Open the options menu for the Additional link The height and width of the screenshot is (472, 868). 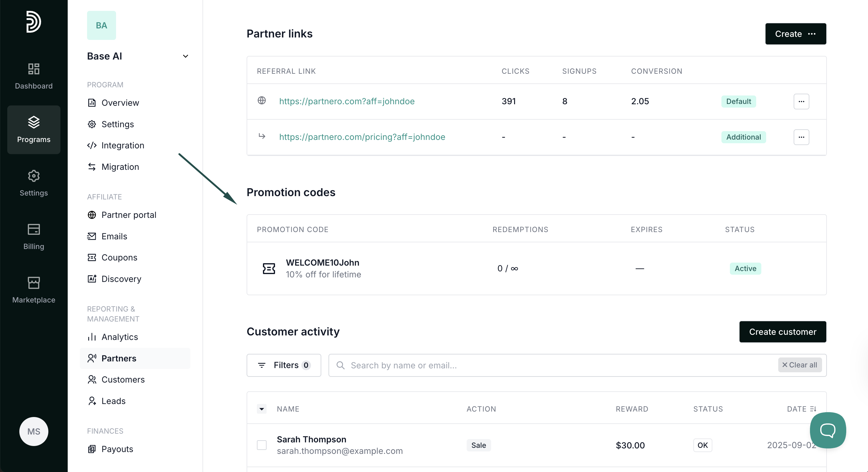pyautogui.click(x=801, y=137)
